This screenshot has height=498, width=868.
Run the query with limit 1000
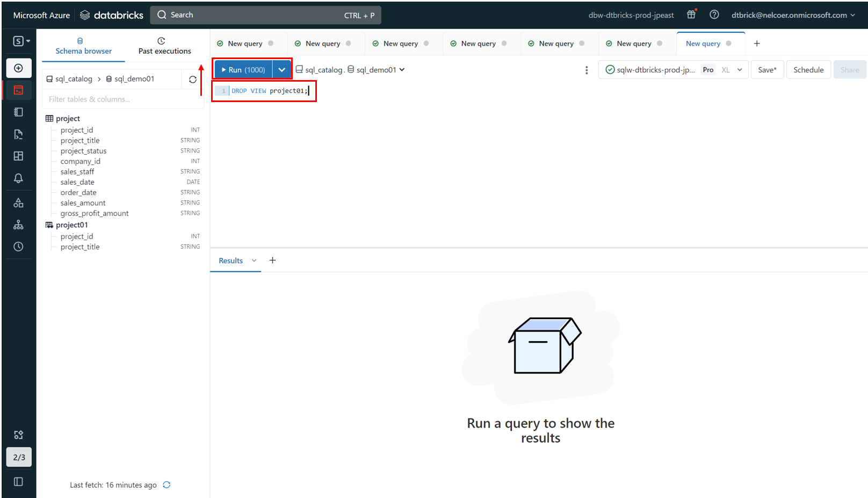click(x=243, y=70)
